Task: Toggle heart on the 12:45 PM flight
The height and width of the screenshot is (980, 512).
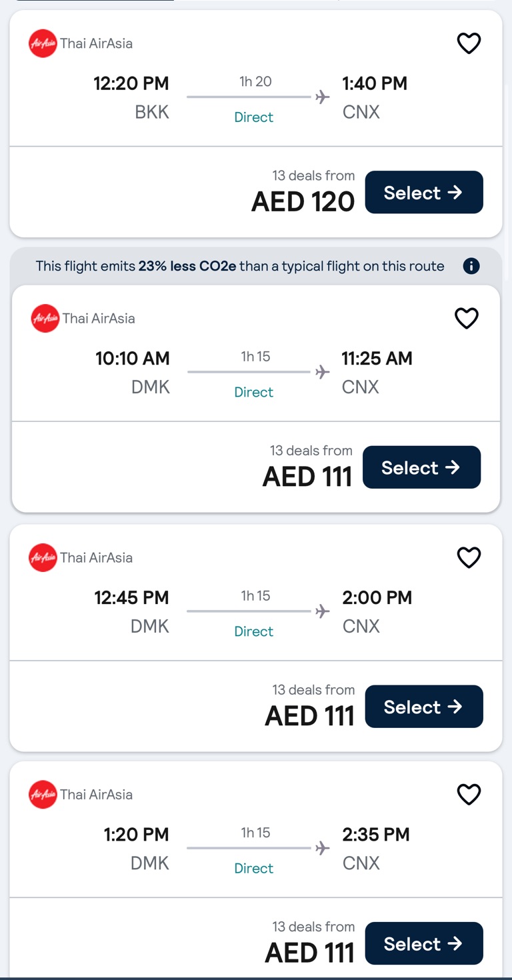Action: (469, 558)
